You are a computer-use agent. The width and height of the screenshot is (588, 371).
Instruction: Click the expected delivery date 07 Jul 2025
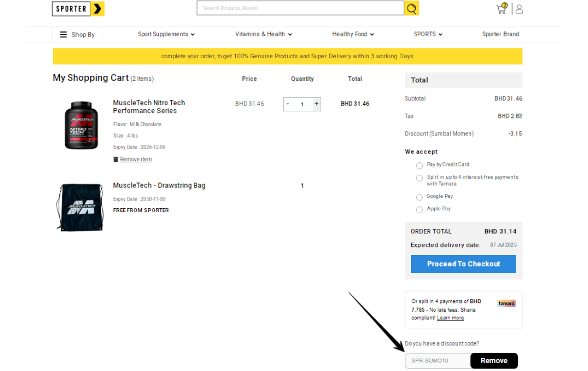503,245
